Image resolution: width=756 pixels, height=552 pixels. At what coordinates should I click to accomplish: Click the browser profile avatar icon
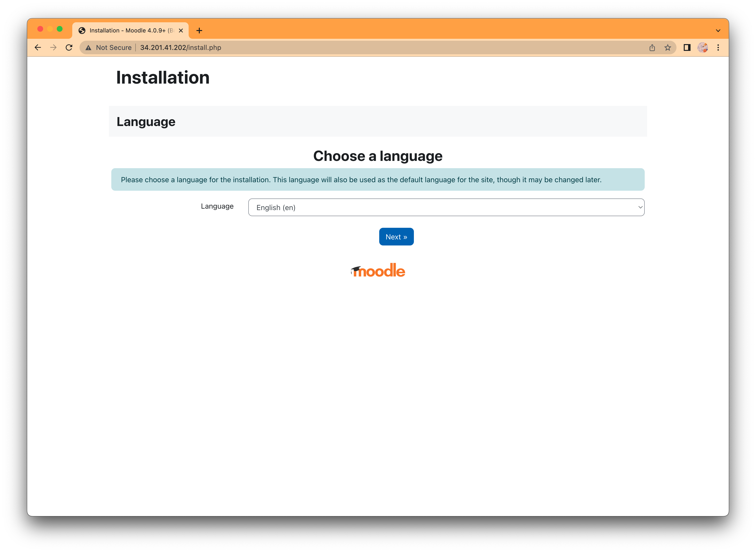click(703, 47)
